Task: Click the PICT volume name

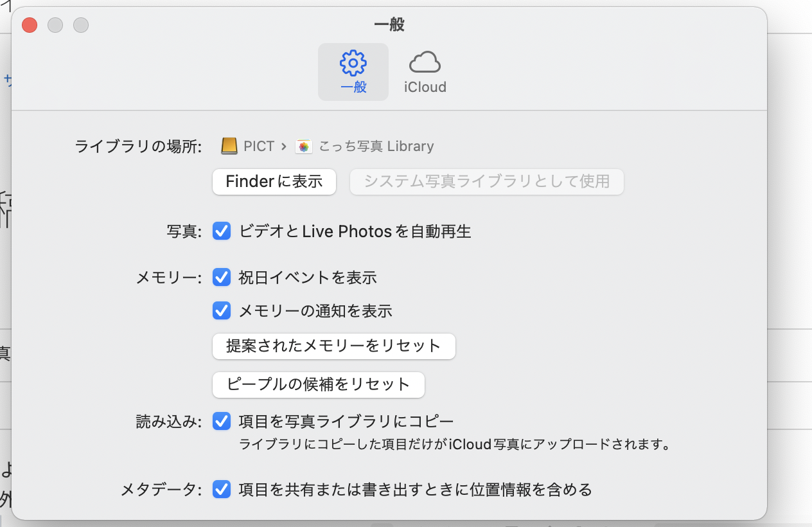Action: (259, 147)
